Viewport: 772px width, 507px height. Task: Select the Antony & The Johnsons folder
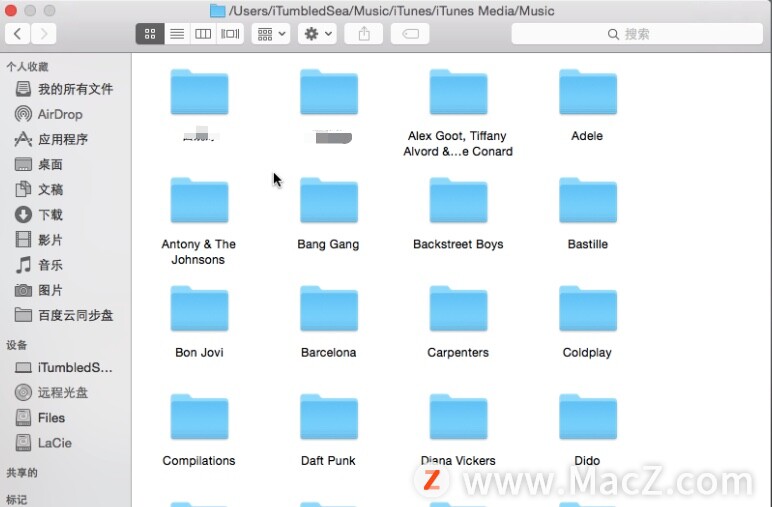tap(199, 201)
